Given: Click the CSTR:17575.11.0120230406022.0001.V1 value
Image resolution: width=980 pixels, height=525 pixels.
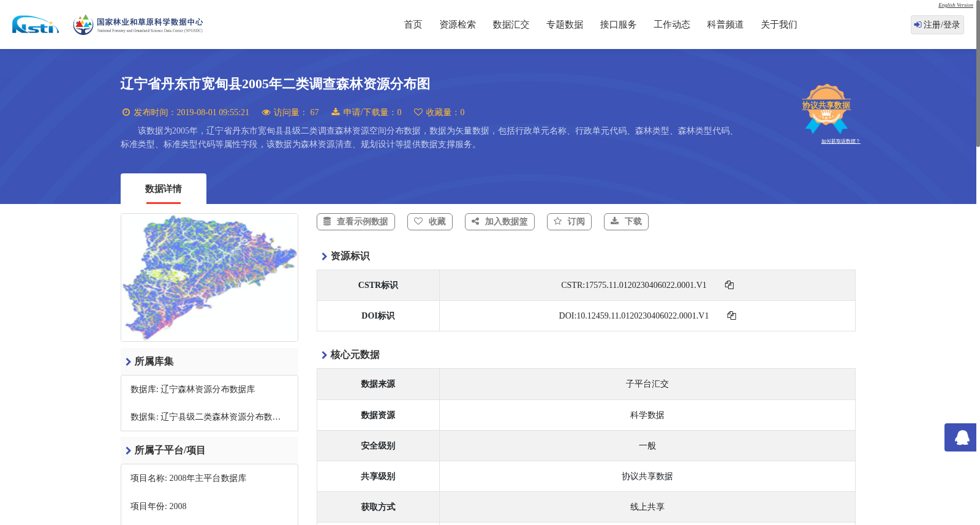Looking at the screenshot, I should (634, 285).
